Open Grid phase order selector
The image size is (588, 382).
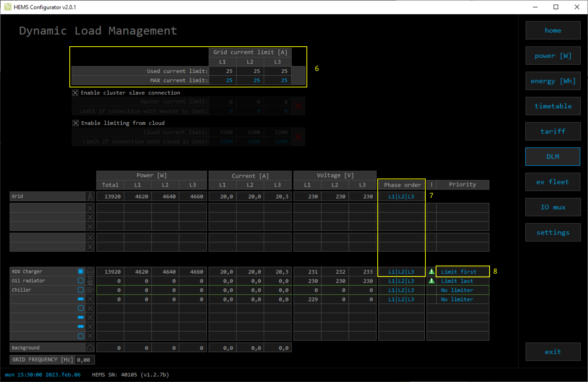tap(401, 197)
